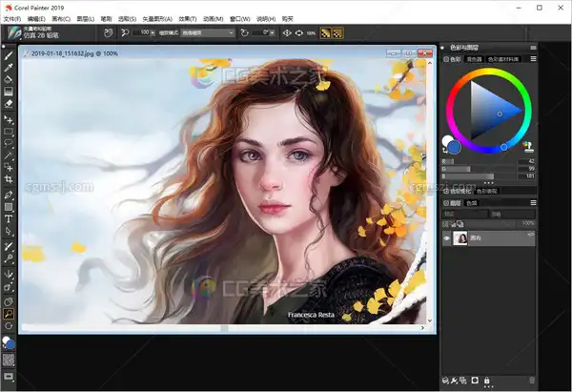Toggle visibility of the canvas layer

pyautogui.click(x=447, y=238)
